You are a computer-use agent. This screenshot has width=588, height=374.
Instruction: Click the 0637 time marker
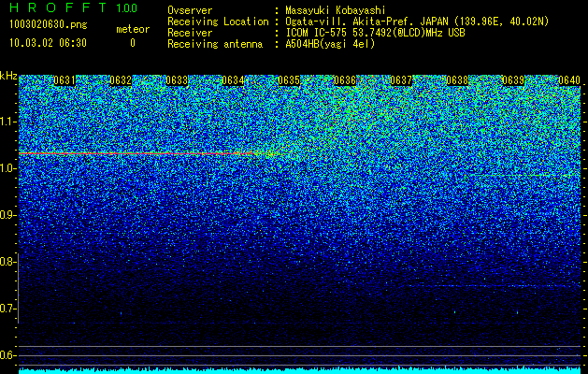pyautogui.click(x=401, y=80)
